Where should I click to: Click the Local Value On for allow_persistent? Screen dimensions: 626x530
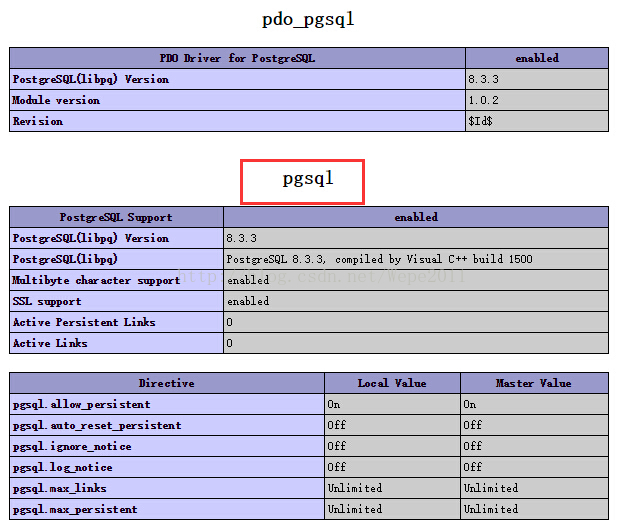click(334, 404)
